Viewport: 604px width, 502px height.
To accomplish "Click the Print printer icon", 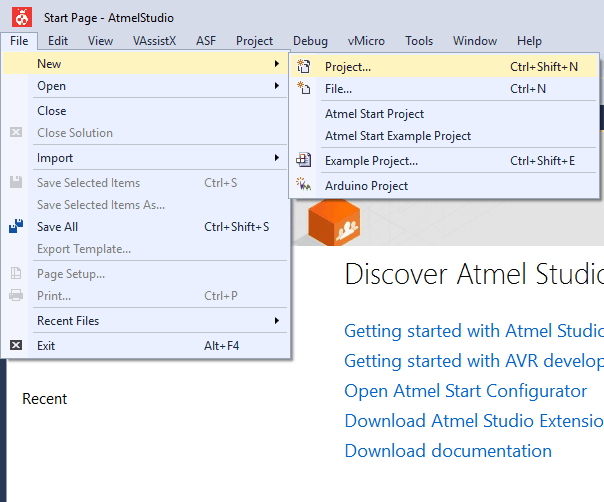I will click(16, 295).
